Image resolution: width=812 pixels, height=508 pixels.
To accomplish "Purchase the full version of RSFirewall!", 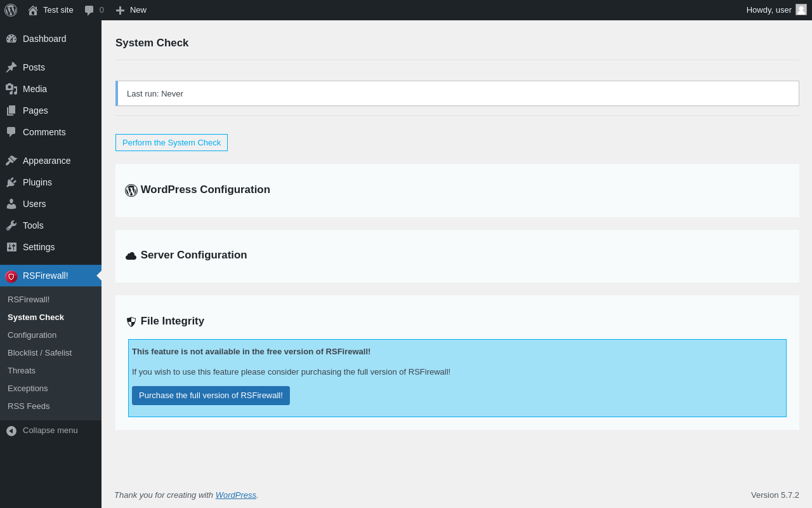I will [x=211, y=396].
